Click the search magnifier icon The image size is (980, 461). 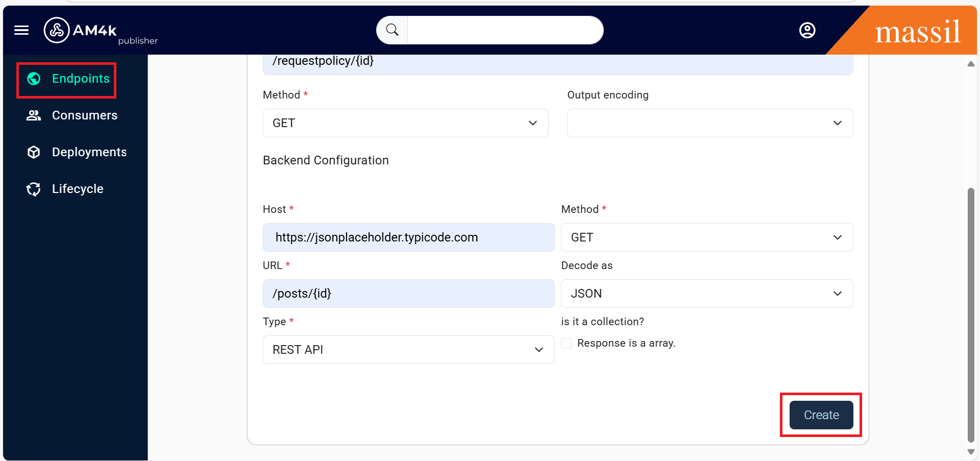[392, 30]
